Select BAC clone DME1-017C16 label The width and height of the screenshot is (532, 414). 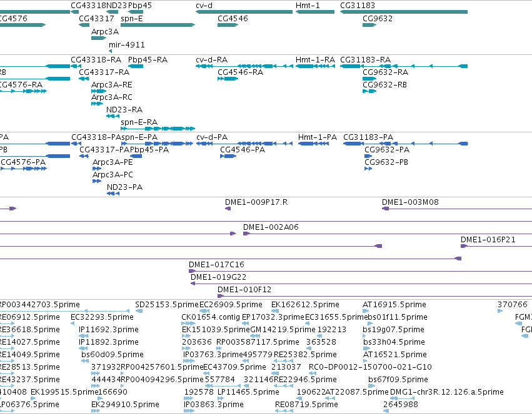pos(216,265)
